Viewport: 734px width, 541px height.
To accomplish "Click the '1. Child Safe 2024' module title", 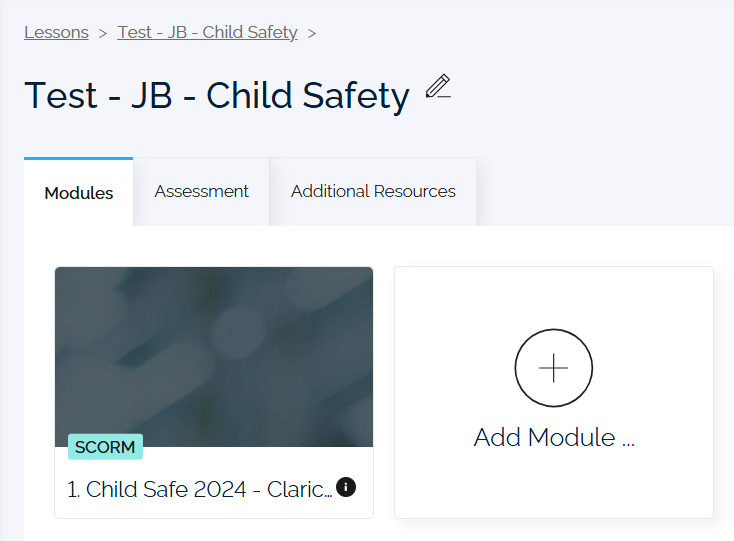I will click(x=200, y=490).
